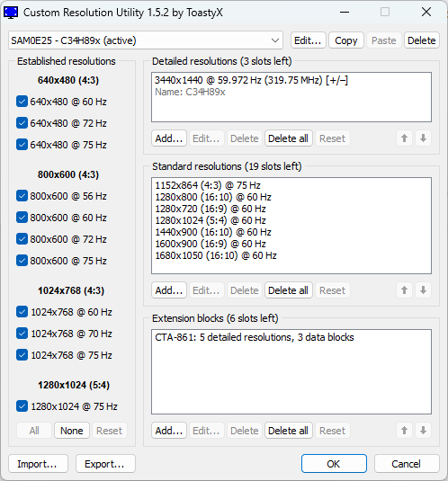Image resolution: width=448 pixels, height=481 pixels.
Task: Click Paste button at the top
Action: click(383, 40)
